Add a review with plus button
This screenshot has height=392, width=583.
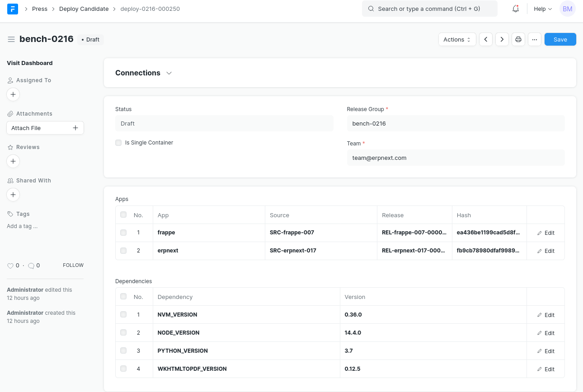click(x=13, y=161)
